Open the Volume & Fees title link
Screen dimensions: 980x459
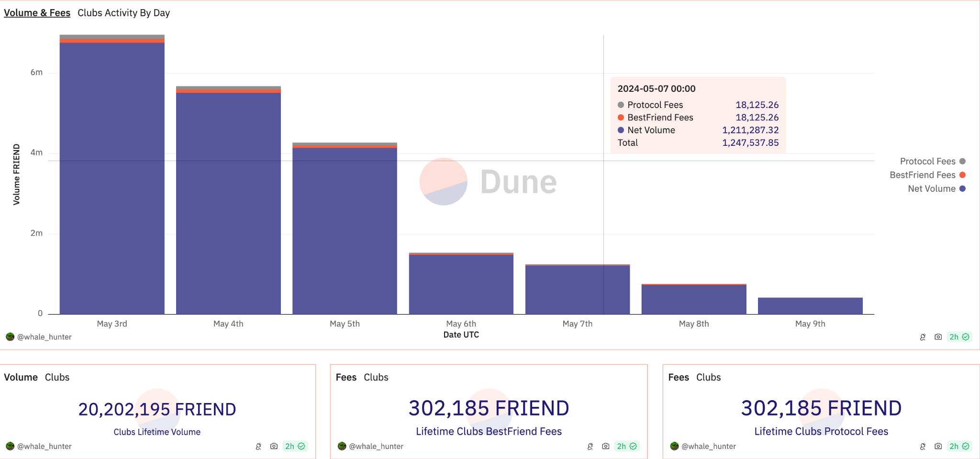[37, 13]
